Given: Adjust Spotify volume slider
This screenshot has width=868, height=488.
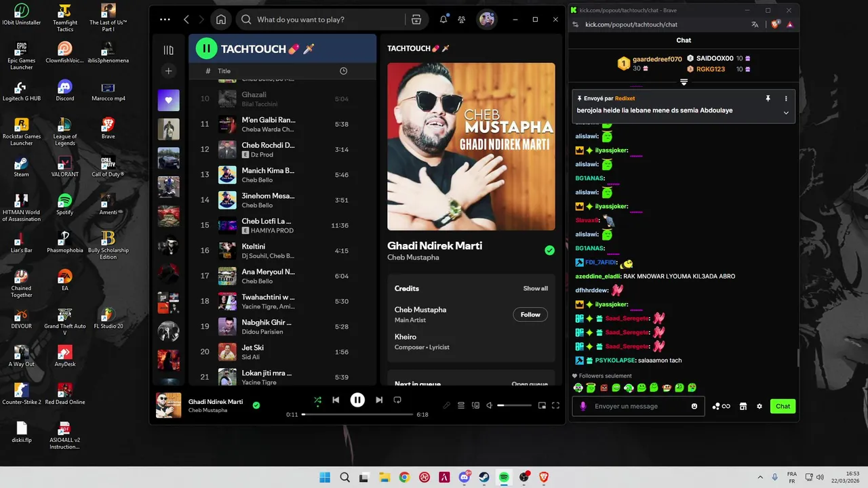Looking at the screenshot, I should tap(515, 405).
